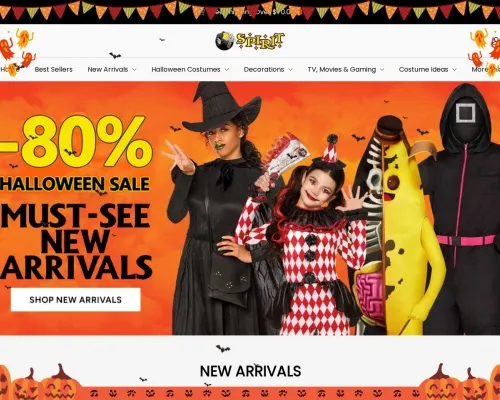500x400 pixels.
Task: Expand the Decorations chevron
Action: [290, 70]
